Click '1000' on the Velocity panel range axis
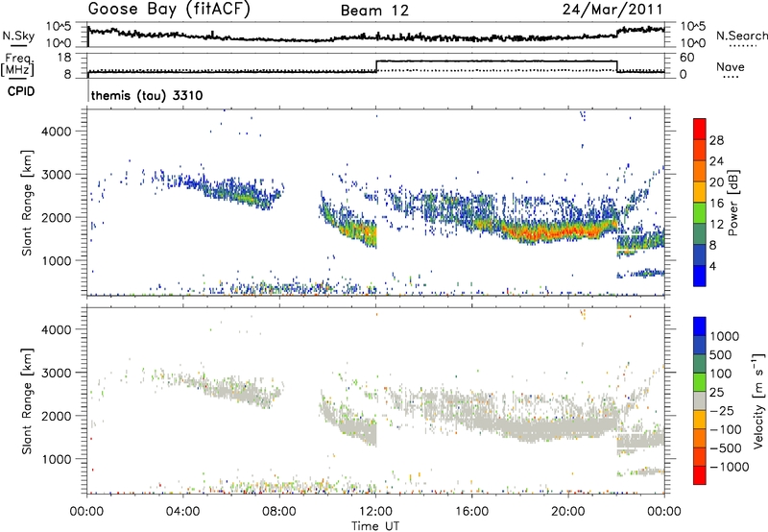This screenshot has width=768, height=532. [x=56, y=459]
